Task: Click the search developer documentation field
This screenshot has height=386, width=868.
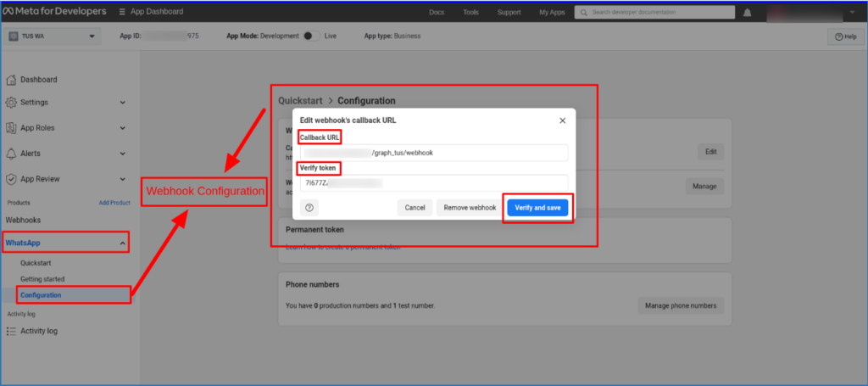Action: coord(654,12)
